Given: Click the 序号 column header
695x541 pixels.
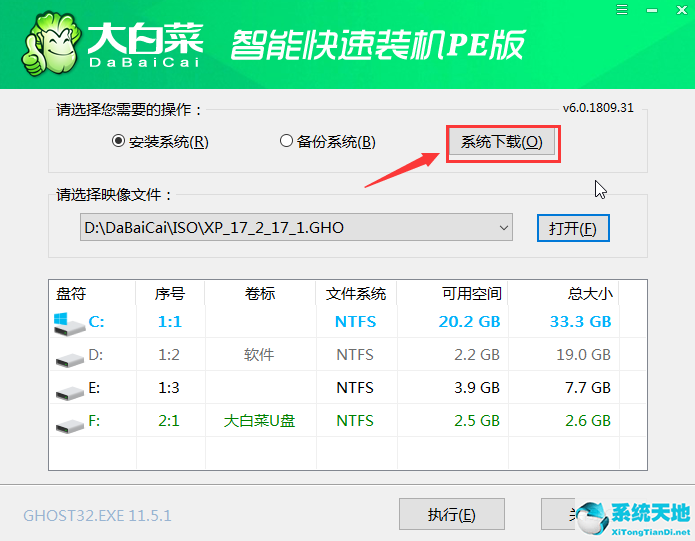Looking at the screenshot, I should tap(170, 293).
